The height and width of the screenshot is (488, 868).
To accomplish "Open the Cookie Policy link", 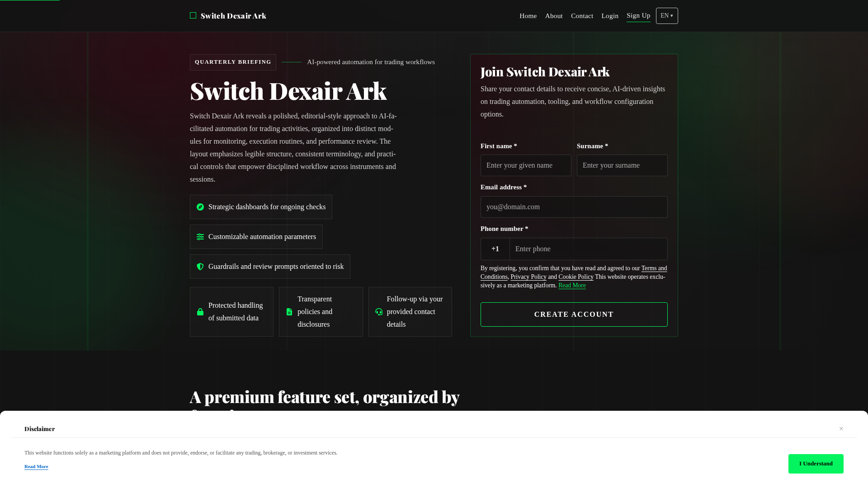I will 576,277.
